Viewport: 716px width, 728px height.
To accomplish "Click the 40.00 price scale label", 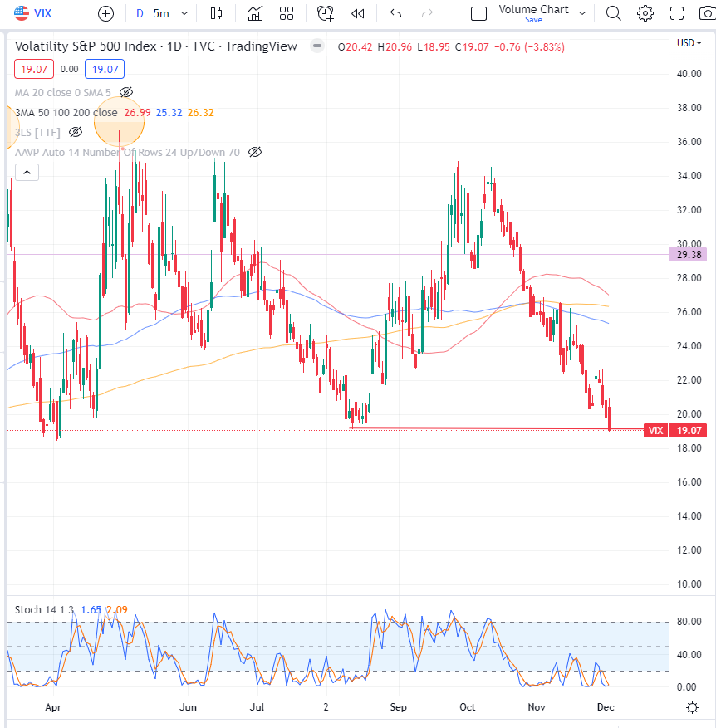I will coord(689,73).
